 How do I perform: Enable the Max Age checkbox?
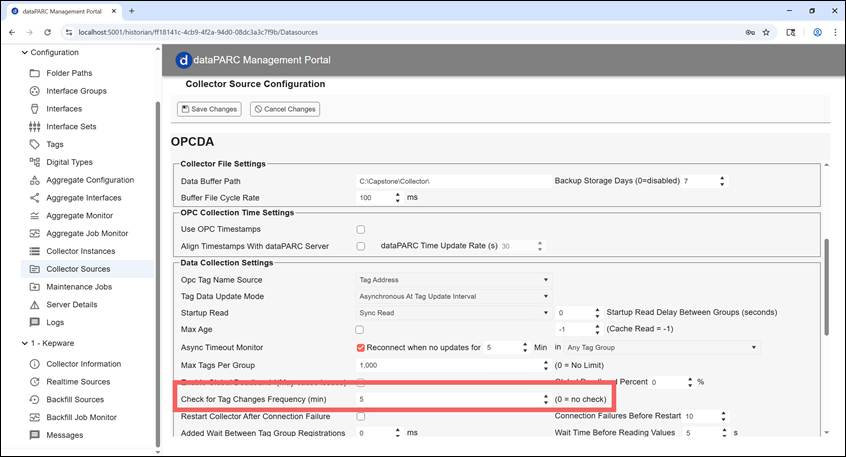pyautogui.click(x=359, y=329)
